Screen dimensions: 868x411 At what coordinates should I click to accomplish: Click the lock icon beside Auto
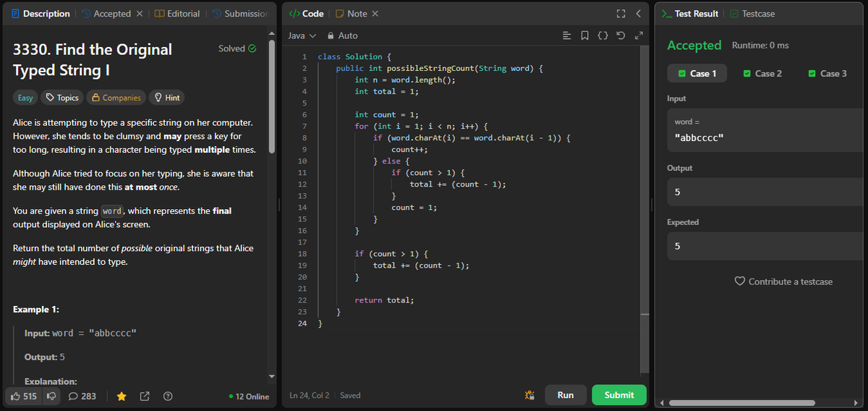[x=331, y=35]
